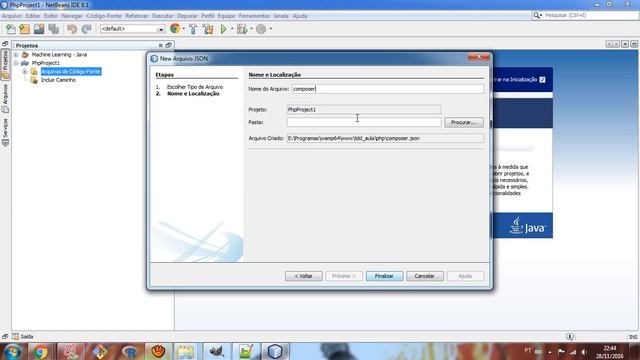Click the Open Project toolbar icon

coord(39,29)
